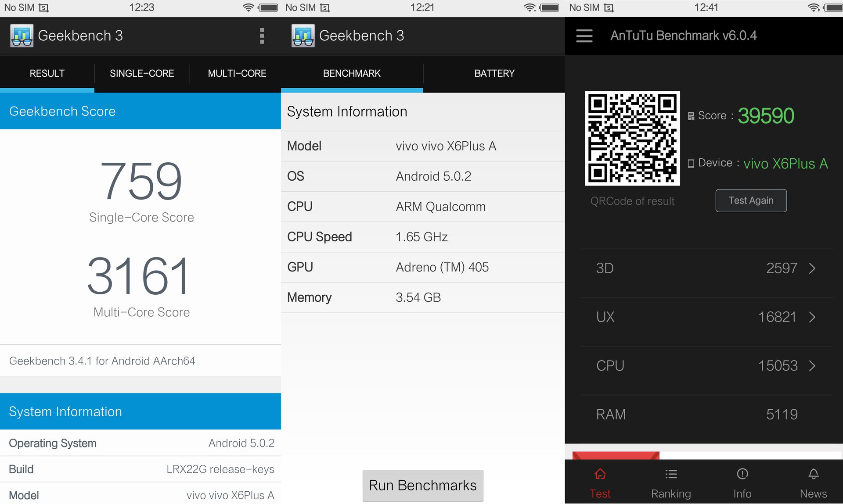Tap the Test home icon in AnTuTu
This screenshot has width=843, height=504.
click(600, 474)
